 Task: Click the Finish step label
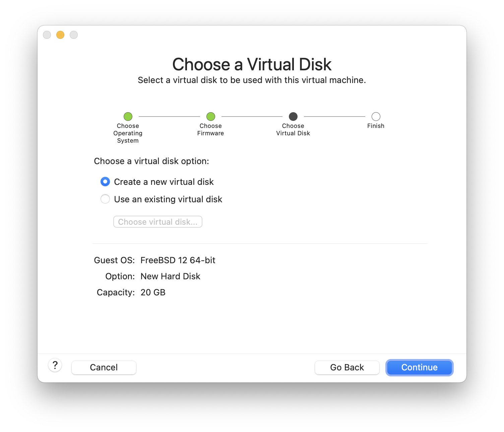coord(376,126)
